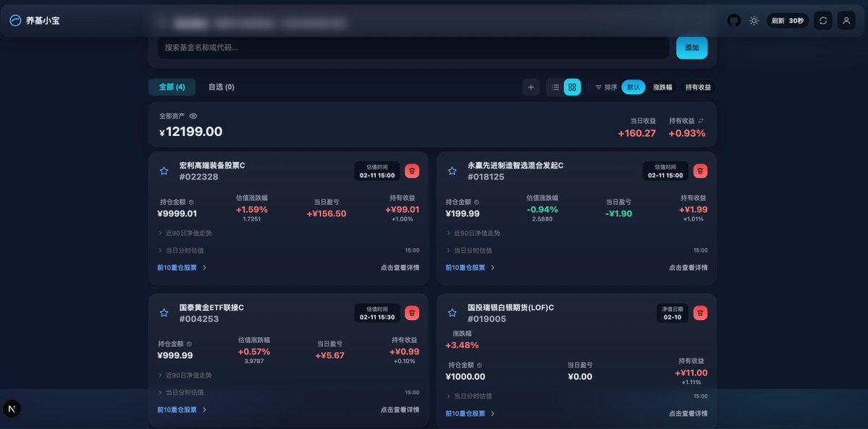Click 当日盈亏 value +¥156.50
Viewport: 868px width, 429px height.
(326, 213)
